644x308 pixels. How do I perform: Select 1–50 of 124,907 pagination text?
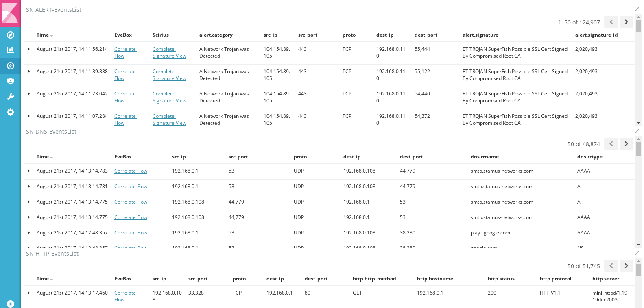[x=579, y=22]
